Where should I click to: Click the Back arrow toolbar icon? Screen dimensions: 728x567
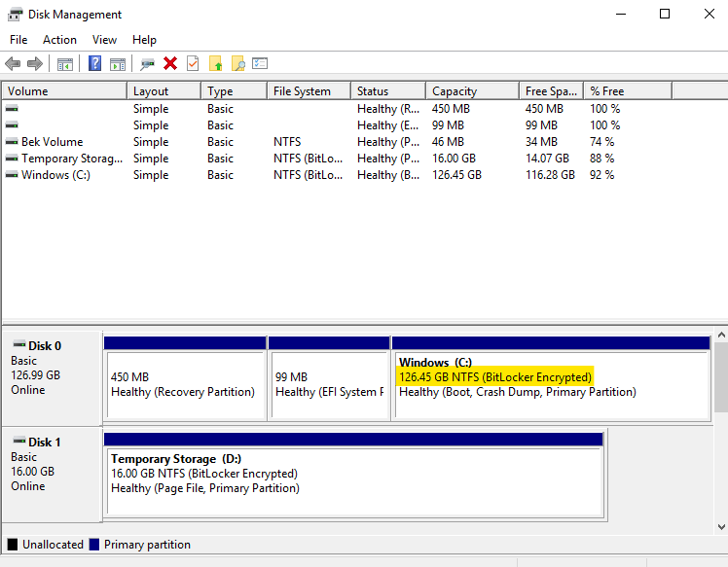[13, 63]
